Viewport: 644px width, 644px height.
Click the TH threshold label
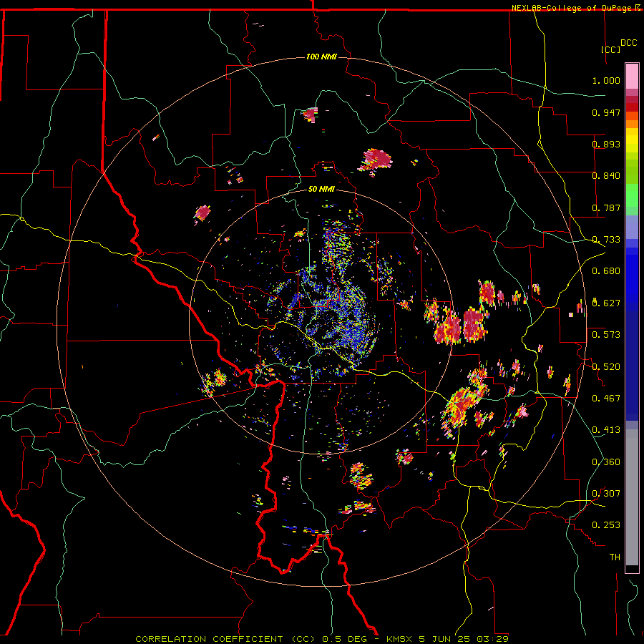[x=615, y=557]
